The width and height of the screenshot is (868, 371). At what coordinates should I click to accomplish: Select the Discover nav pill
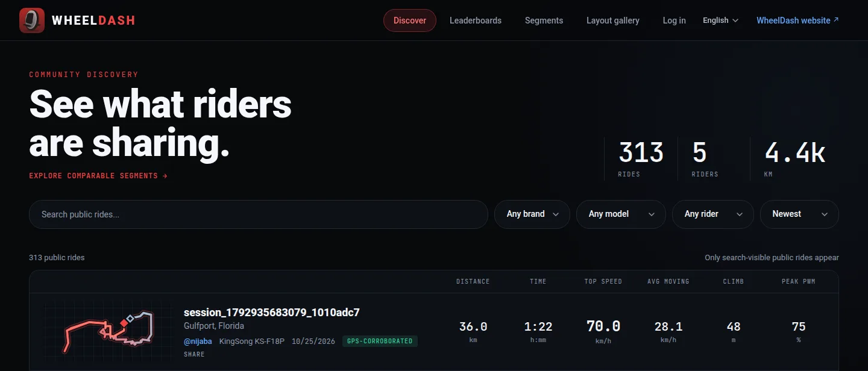click(x=410, y=20)
